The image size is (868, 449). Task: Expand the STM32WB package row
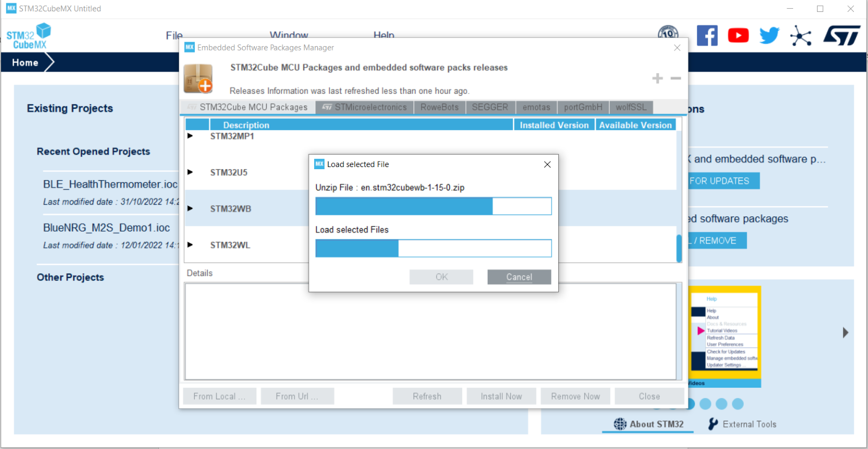click(190, 209)
